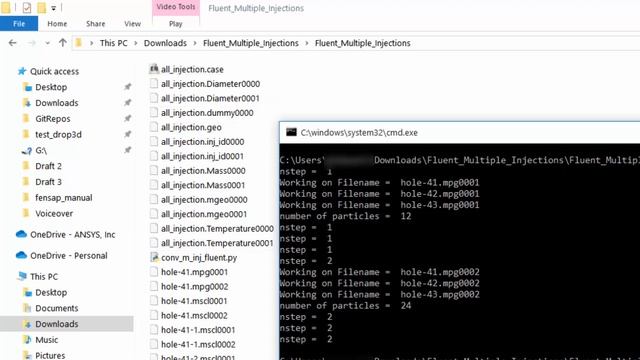Click the This PC computer icon in sidebar
Viewport: 640px width, 360px height.
coord(22,276)
